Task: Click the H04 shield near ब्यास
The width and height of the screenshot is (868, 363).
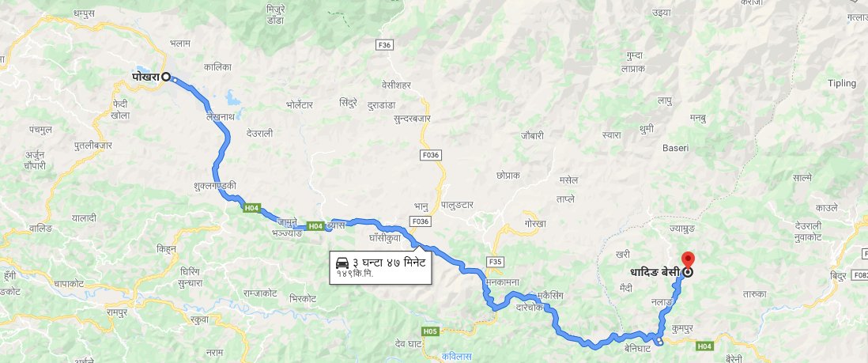Action: coord(315,225)
